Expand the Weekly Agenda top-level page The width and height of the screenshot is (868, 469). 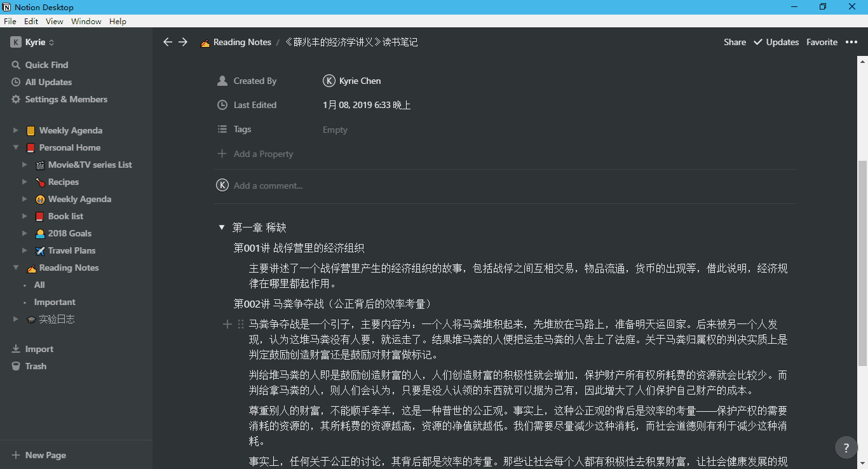point(16,130)
